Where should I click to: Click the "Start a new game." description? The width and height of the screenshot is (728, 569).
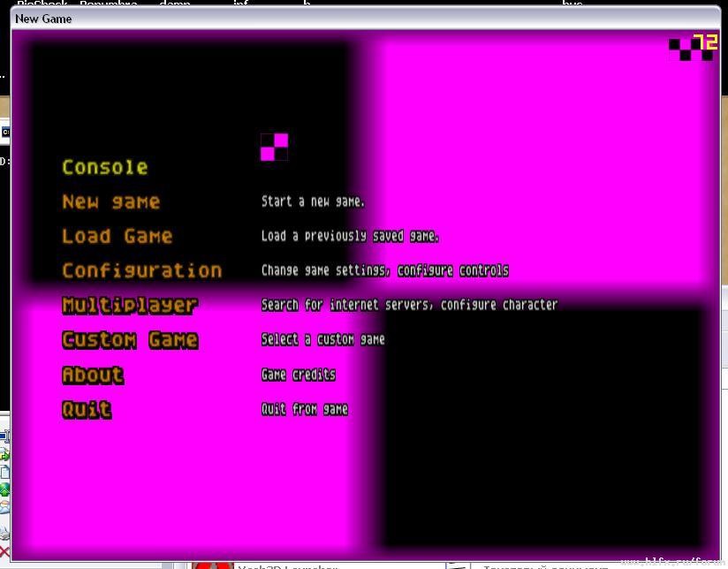point(313,201)
